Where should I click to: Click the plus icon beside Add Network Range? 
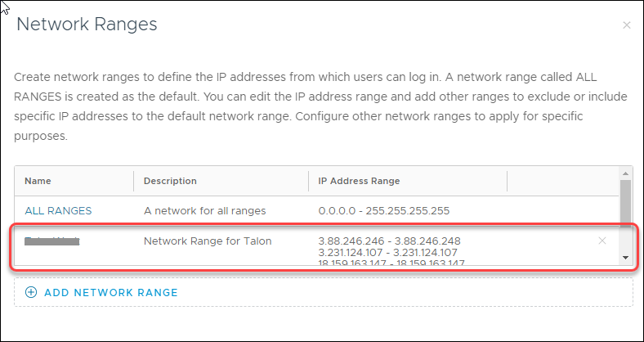(32, 292)
